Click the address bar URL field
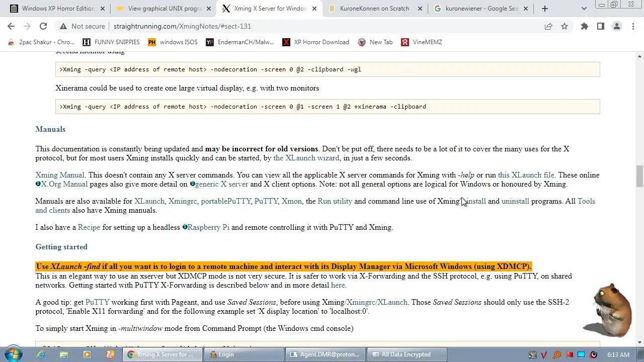The width and height of the screenshot is (644, 362). pyautogui.click(x=322, y=26)
